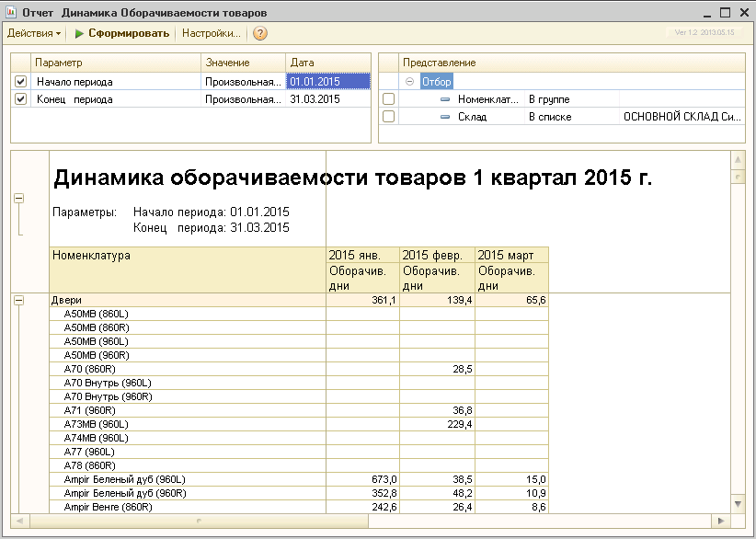
Task: Click the green Сформировать play arrow
Action: pyautogui.click(x=80, y=33)
